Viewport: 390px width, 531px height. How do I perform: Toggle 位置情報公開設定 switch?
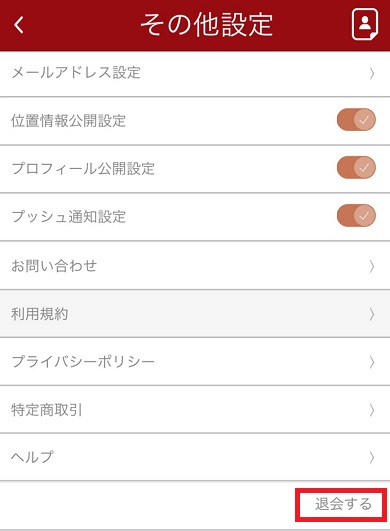click(x=356, y=120)
